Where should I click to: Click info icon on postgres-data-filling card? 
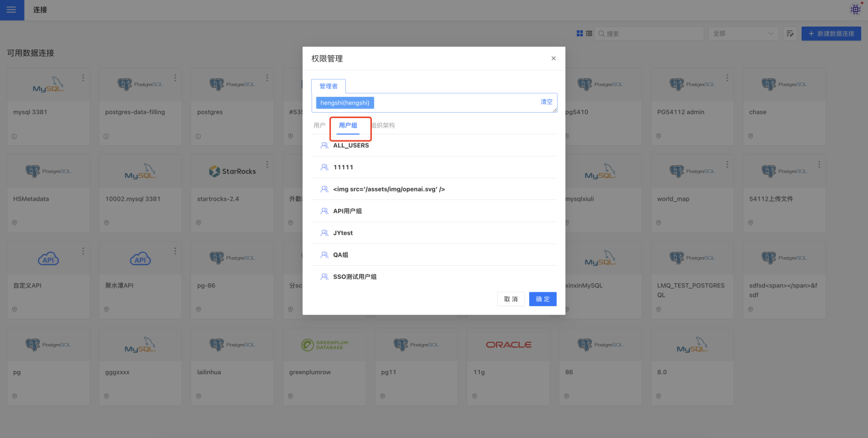pos(106,136)
